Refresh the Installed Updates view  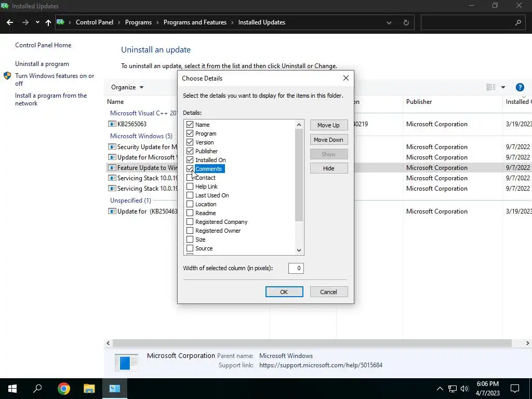406,23
